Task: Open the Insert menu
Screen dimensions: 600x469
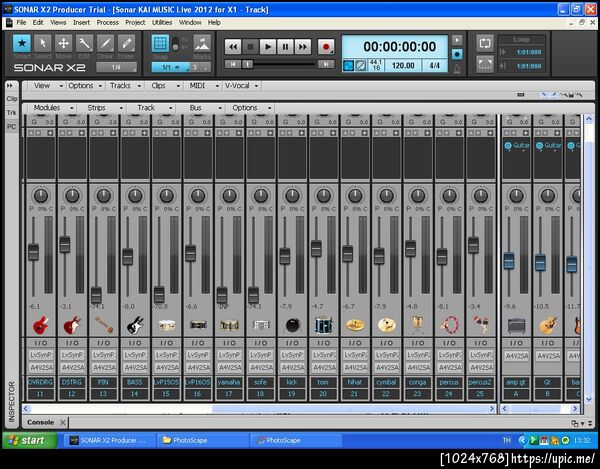Action: pos(82,23)
